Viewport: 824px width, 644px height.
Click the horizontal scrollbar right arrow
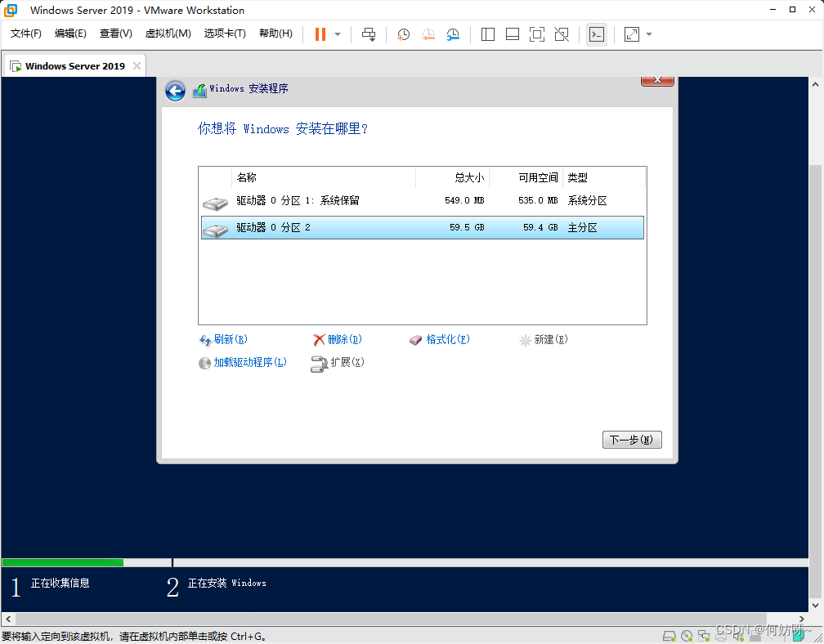[801, 619]
